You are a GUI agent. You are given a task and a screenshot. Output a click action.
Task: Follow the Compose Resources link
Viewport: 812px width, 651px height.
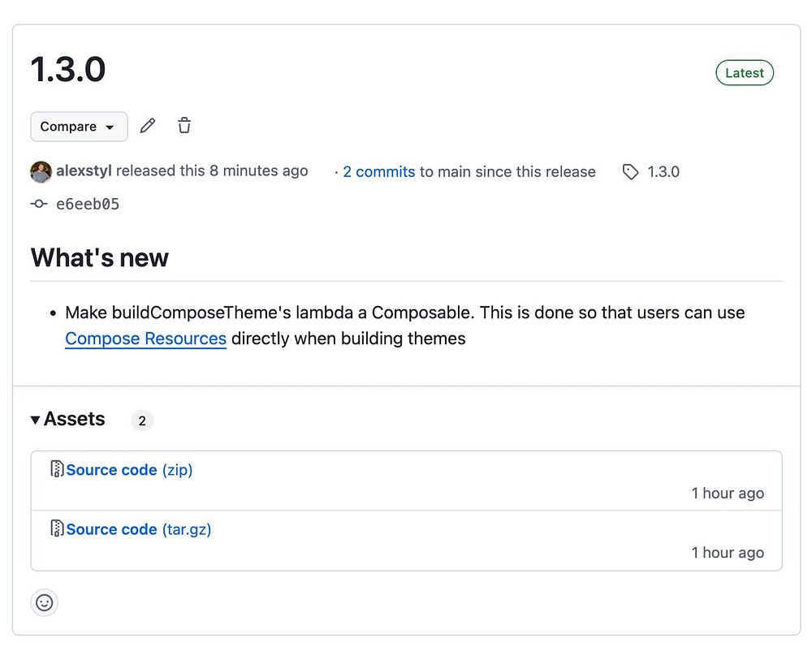click(x=145, y=338)
